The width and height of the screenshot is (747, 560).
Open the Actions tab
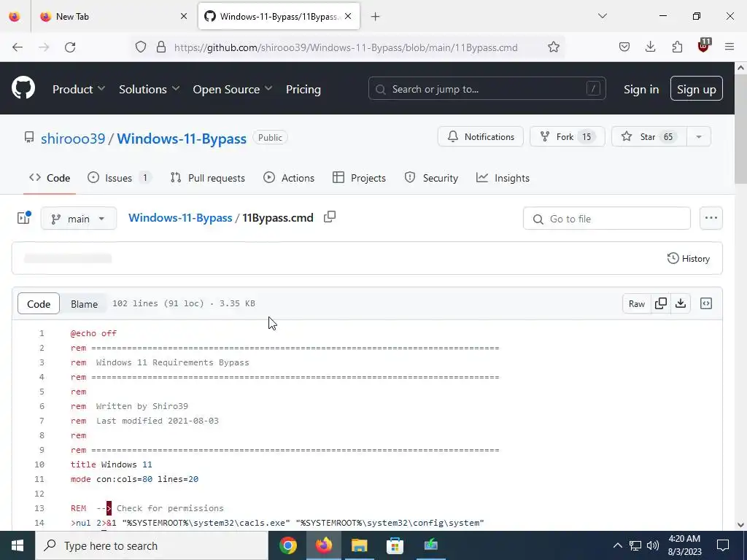pyautogui.click(x=289, y=178)
